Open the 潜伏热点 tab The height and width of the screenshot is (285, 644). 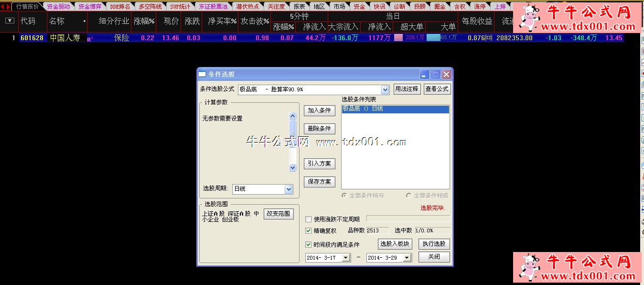click(x=247, y=6)
